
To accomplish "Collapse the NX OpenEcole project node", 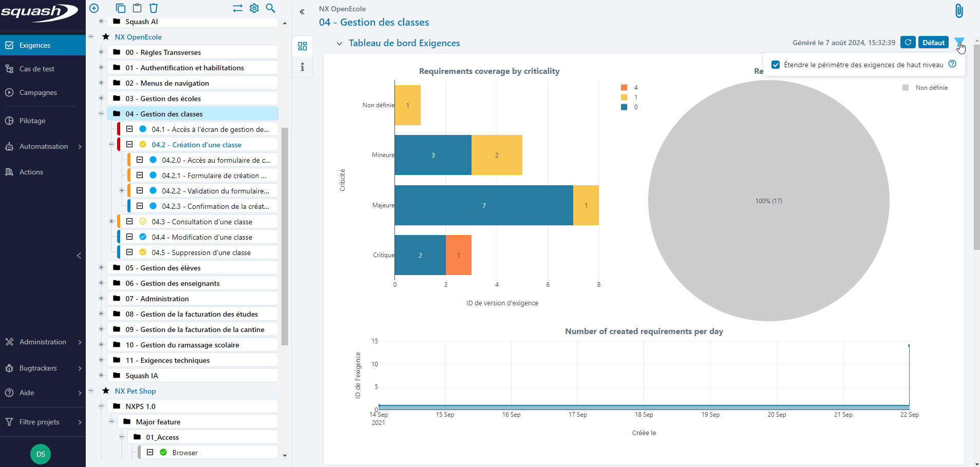I will tap(91, 37).
